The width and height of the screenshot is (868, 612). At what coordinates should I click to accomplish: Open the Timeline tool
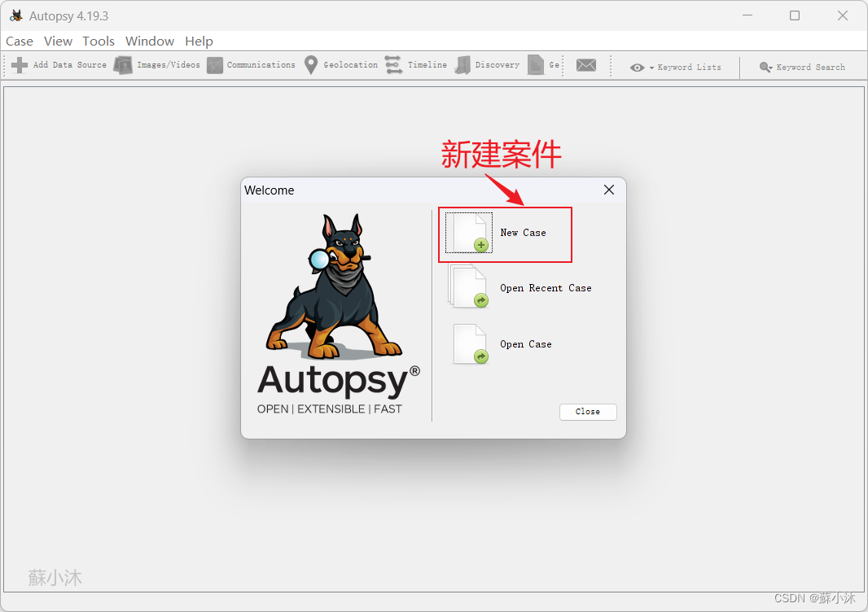point(416,65)
